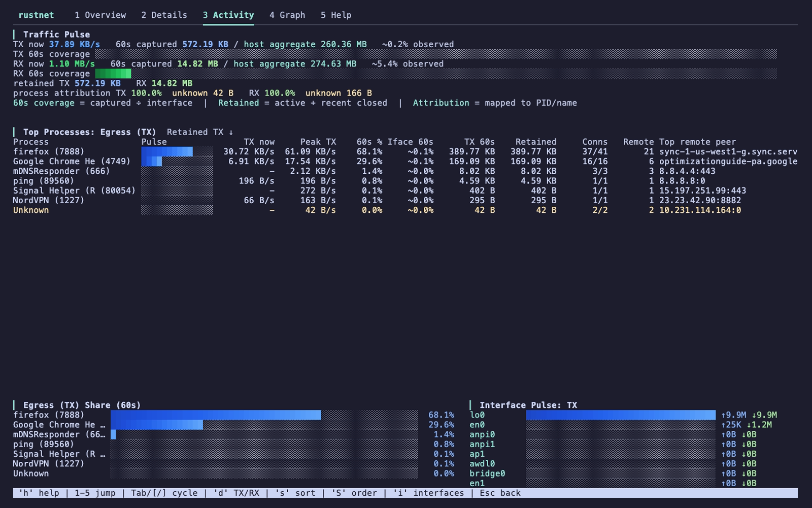Click the TX 60s coverage bar
Image resolution: width=812 pixels, height=508 pixels.
(x=436, y=54)
